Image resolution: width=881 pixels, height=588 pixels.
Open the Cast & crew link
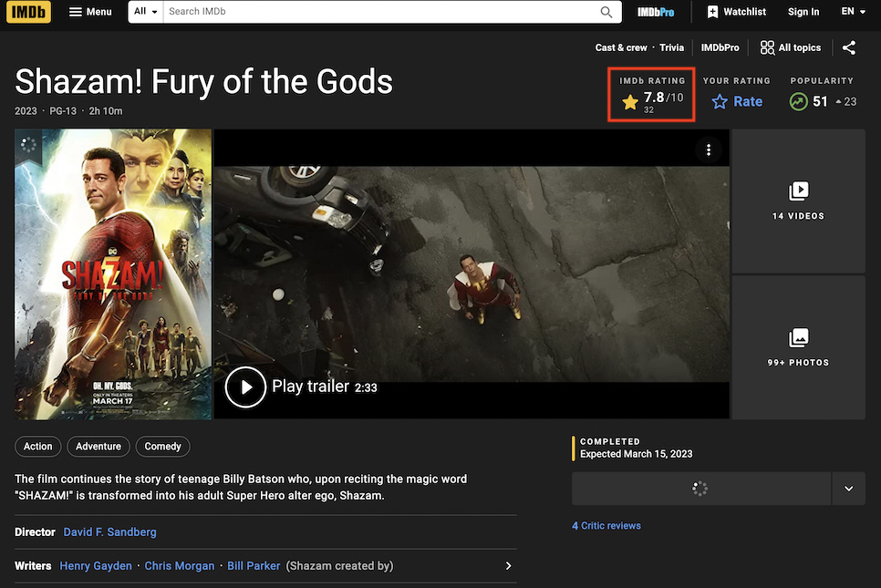(621, 47)
